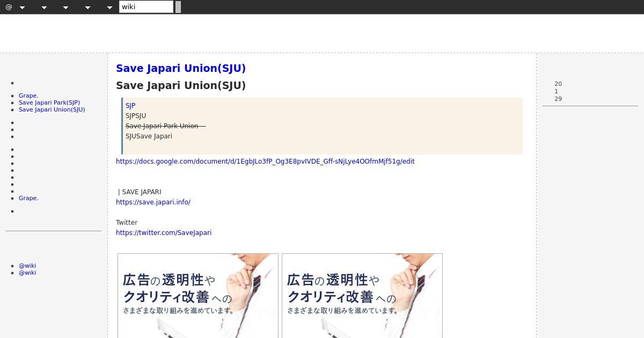This screenshot has height=338, width=644.
Task: Click the gray search button beside the wiki field
Action: (178, 7)
